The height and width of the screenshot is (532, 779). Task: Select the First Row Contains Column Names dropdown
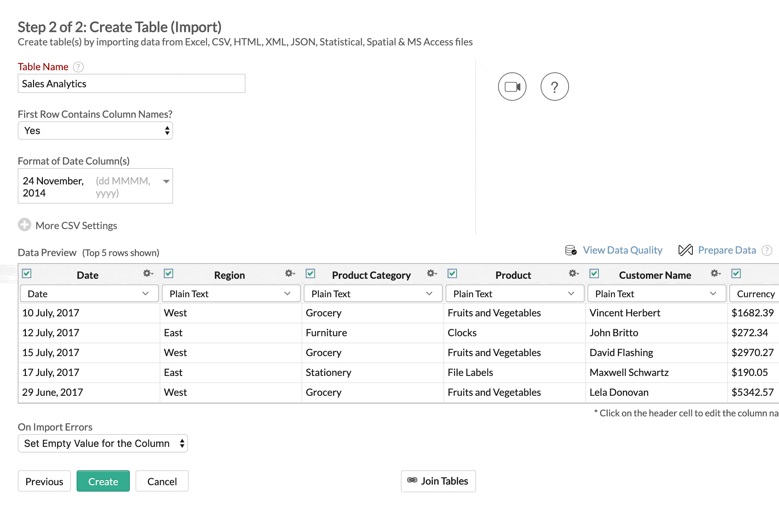pyautogui.click(x=95, y=131)
